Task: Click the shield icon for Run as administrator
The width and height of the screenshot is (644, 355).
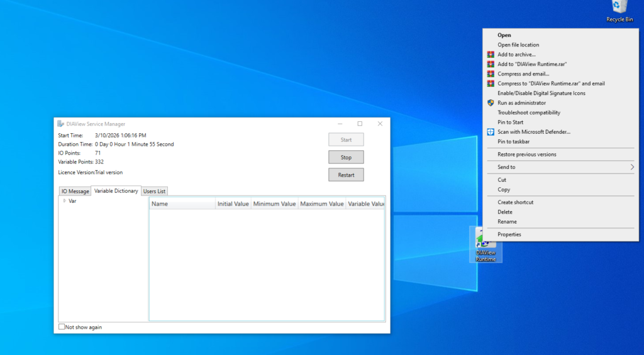Action: click(x=491, y=103)
